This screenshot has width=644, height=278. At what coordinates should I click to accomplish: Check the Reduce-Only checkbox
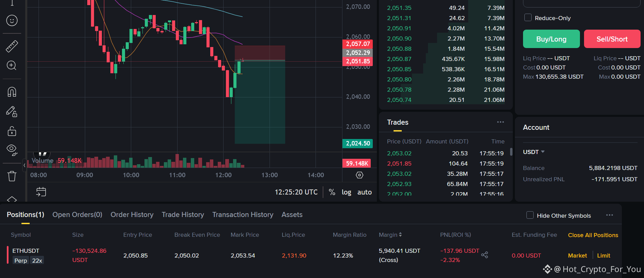(x=528, y=18)
